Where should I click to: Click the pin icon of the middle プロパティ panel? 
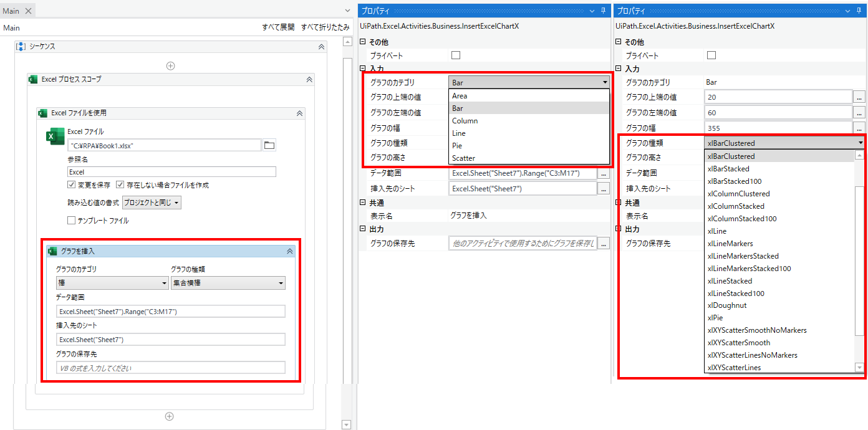tap(603, 11)
